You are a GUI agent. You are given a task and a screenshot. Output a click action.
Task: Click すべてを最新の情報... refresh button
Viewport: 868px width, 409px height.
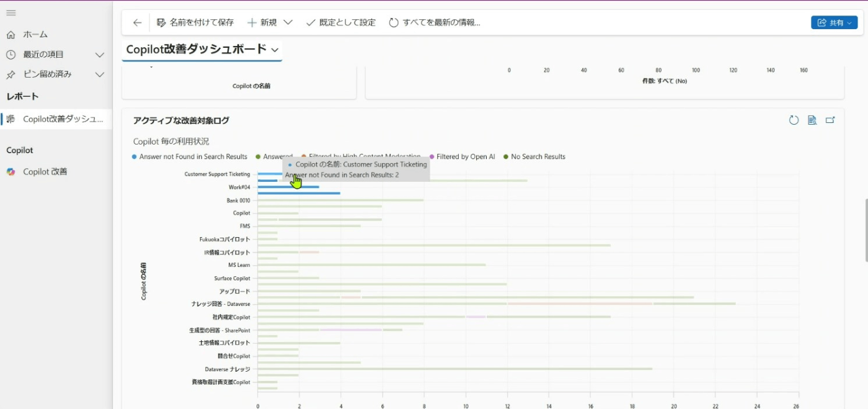(435, 22)
